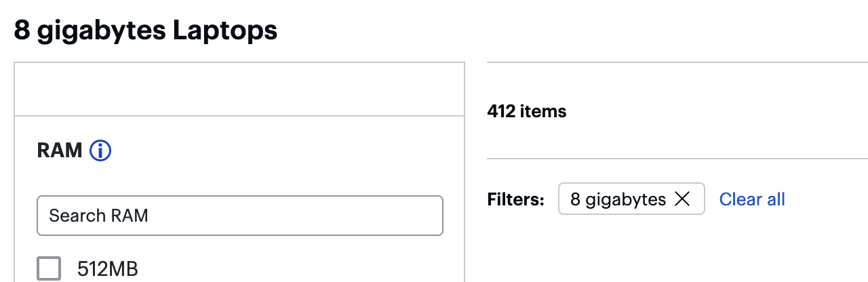Toggle the 512MB filter box
This screenshot has height=282, width=868.
pos(49,268)
